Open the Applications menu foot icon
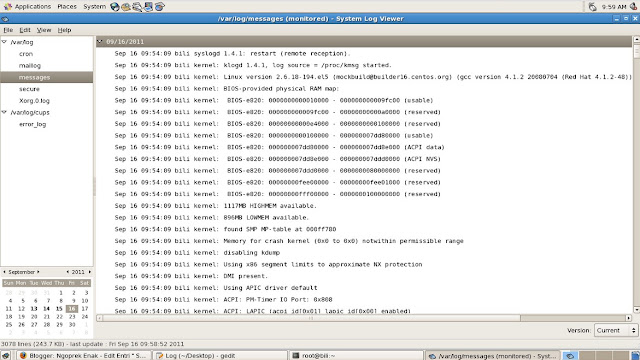Screen dimensions: 640x360 [x=7, y=7]
